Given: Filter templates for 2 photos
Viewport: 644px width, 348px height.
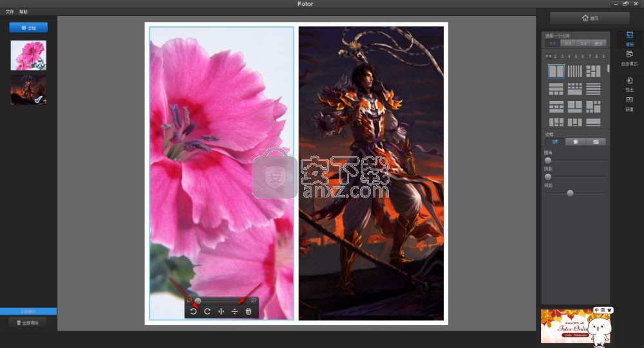Looking at the screenshot, I should point(555,56).
